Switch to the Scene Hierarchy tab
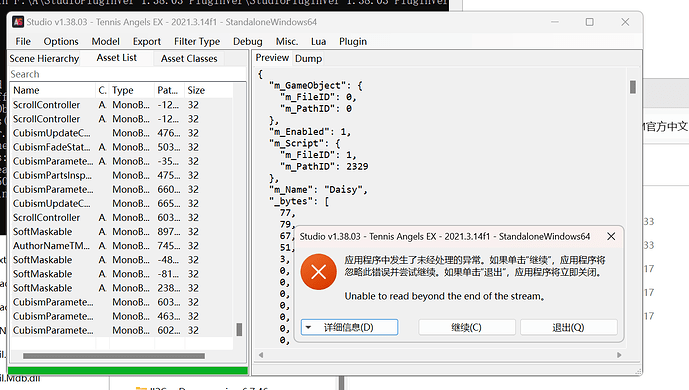 coord(44,58)
